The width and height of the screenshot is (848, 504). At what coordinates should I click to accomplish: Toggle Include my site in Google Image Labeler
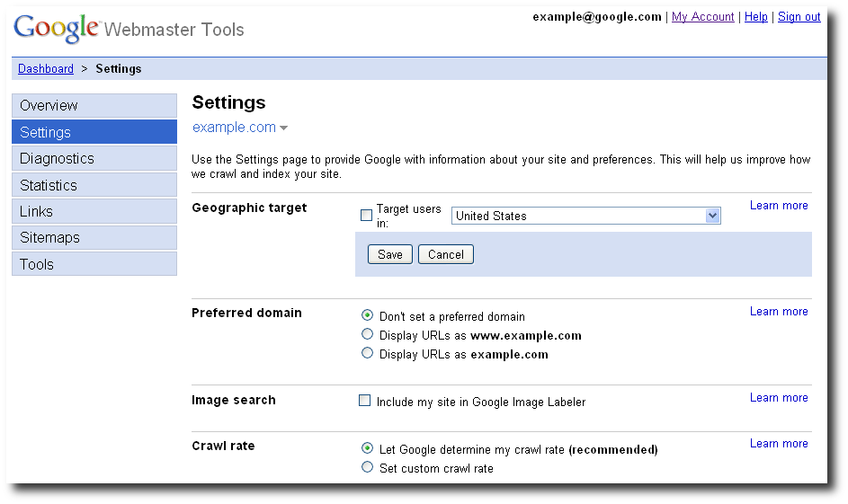[x=364, y=401]
